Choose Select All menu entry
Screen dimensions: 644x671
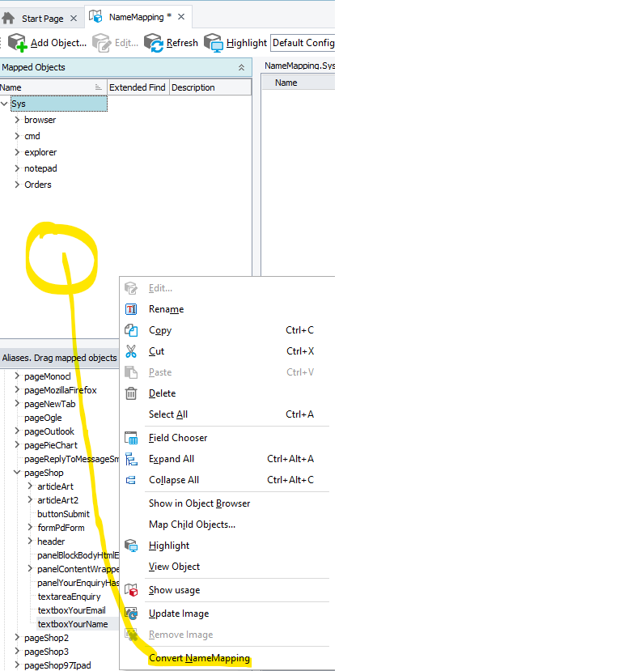[168, 414]
